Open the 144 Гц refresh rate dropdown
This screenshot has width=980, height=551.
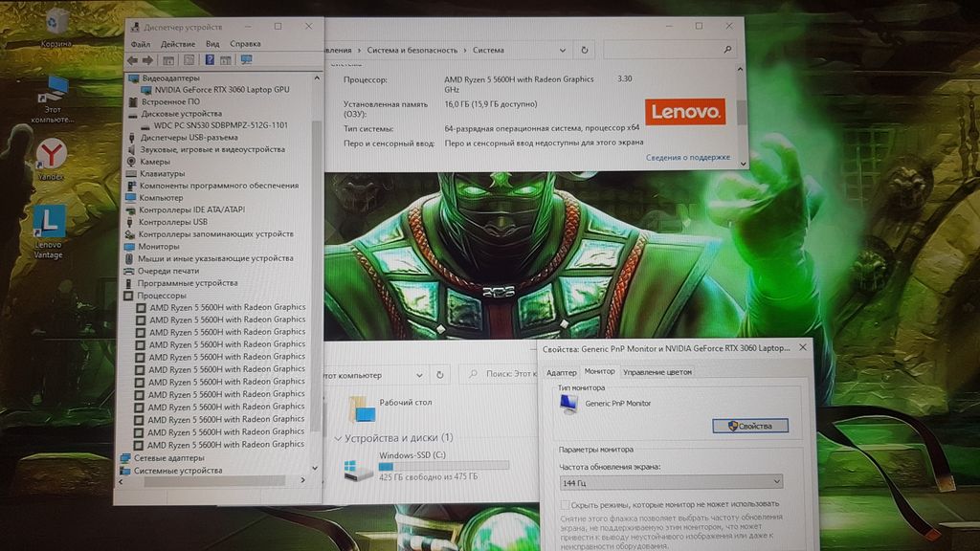[x=670, y=482]
